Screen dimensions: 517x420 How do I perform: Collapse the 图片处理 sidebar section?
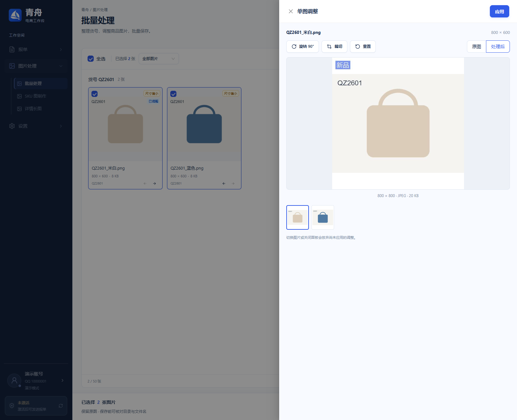(x=36, y=66)
